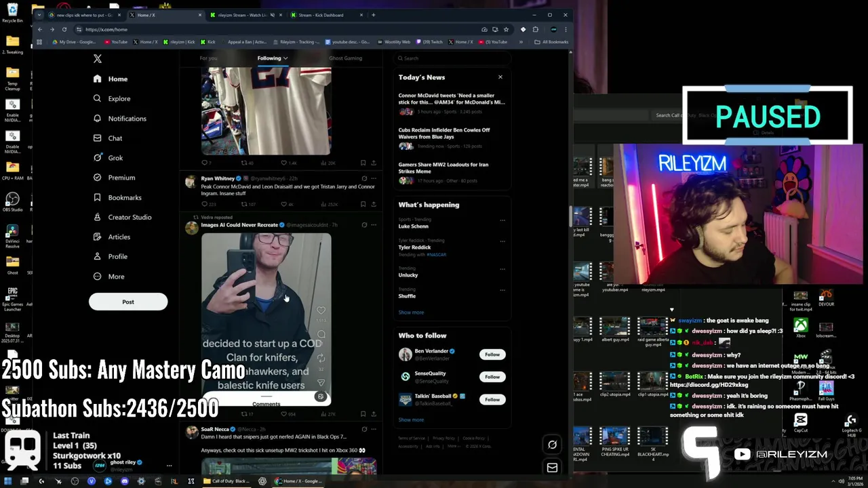Share Ryan Whitney's post
The height and width of the screenshot is (488, 868).
tap(374, 204)
